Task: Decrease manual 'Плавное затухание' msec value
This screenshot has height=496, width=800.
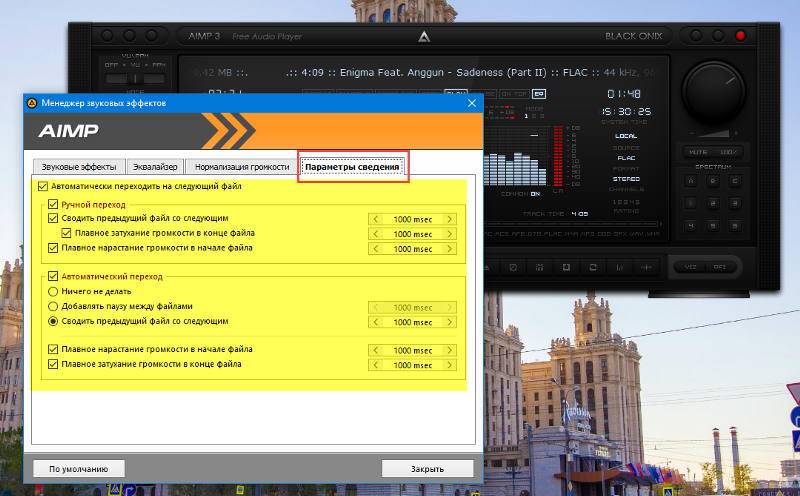Action: pos(376,234)
